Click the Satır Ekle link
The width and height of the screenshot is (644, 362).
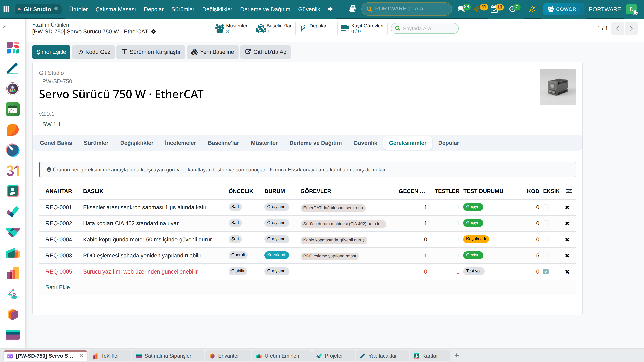[x=58, y=287]
